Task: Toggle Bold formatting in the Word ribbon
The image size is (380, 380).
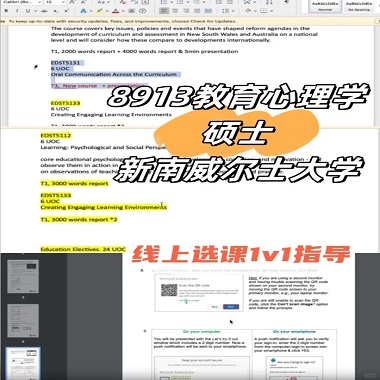Action: (6, 11)
